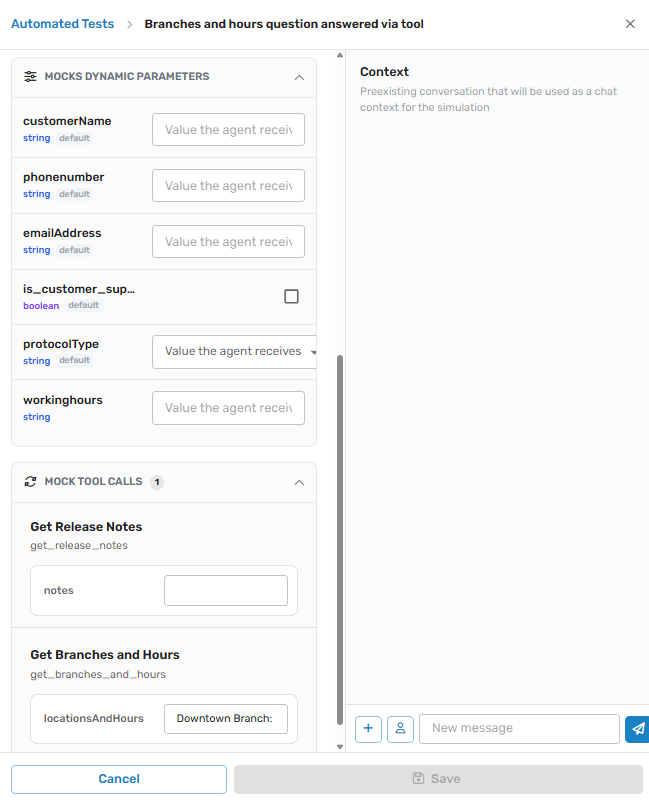
Task: Click the send message paper plane icon
Action: tap(637, 729)
